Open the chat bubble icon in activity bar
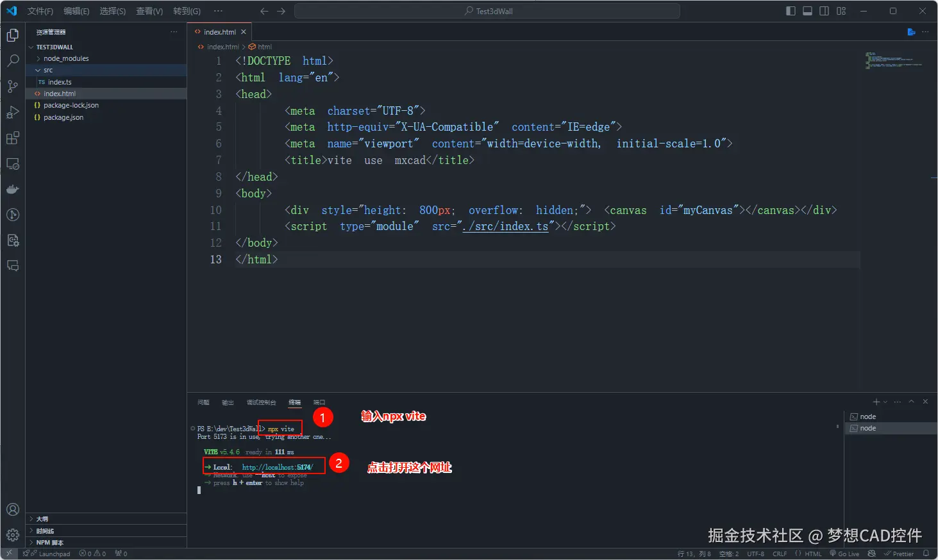938x560 pixels. [13, 266]
